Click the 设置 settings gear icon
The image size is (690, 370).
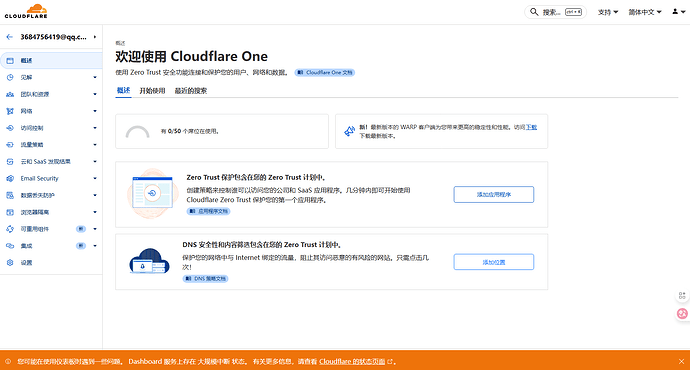pos(10,263)
